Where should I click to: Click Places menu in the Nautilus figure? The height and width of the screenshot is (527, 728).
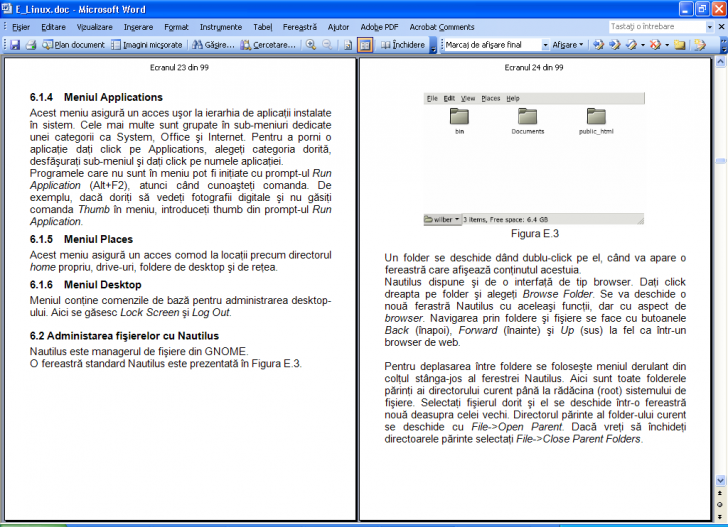[x=491, y=98]
